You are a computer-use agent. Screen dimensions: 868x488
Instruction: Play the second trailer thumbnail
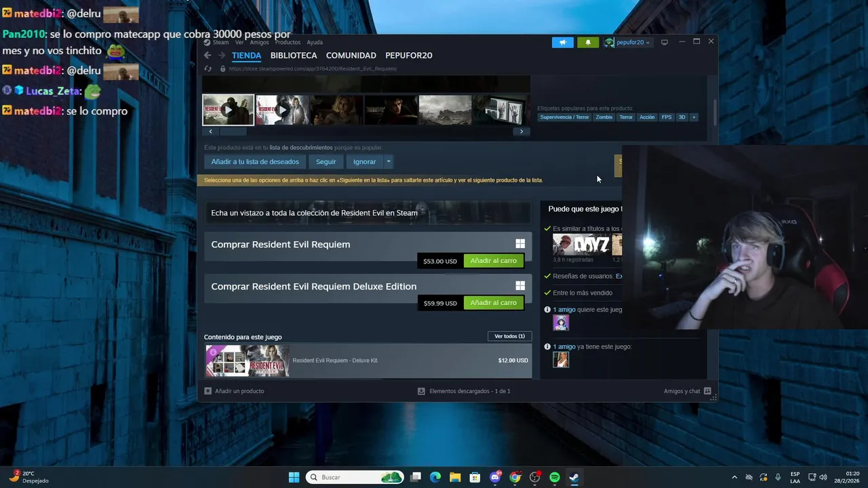pyautogui.click(x=282, y=110)
